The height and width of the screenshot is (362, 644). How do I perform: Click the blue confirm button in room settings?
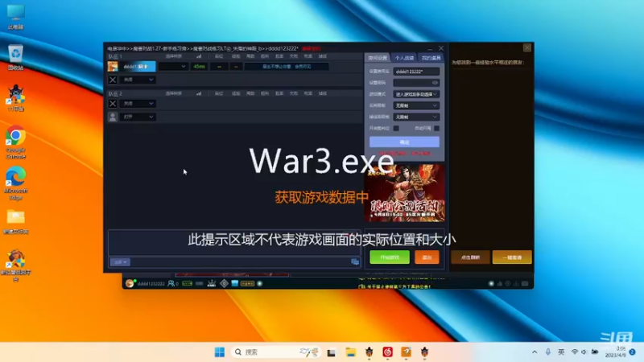(x=404, y=142)
